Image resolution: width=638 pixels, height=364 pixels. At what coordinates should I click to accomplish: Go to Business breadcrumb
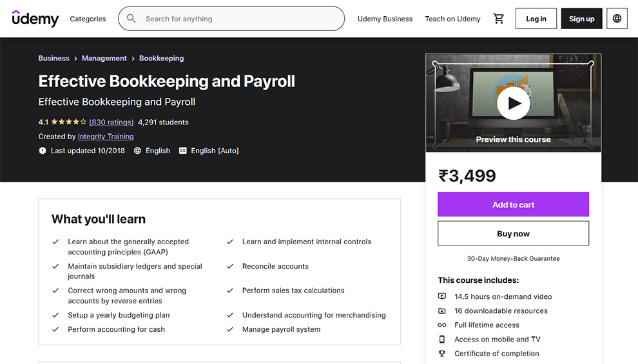coord(53,58)
